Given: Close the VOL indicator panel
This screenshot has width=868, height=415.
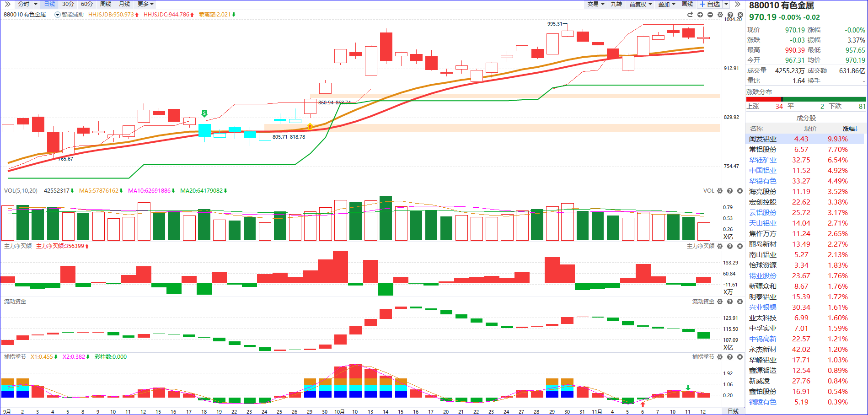Looking at the screenshot, I should [x=740, y=191].
